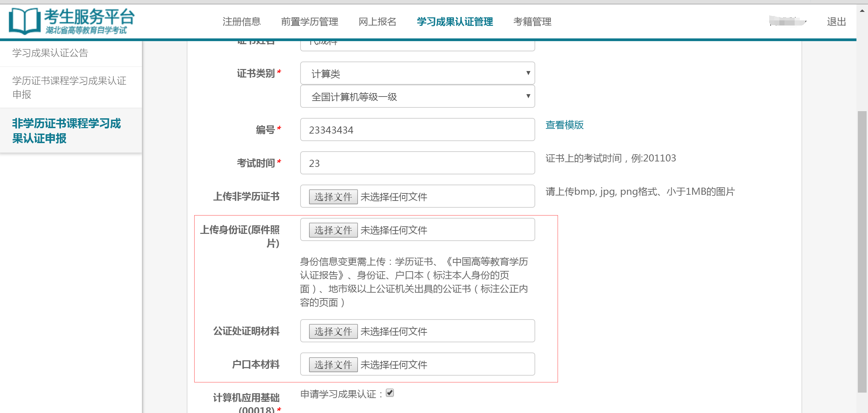Open the 考籍管理 menu item
The width and height of the screenshot is (868, 413).
pyautogui.click(x=532, y=21)
